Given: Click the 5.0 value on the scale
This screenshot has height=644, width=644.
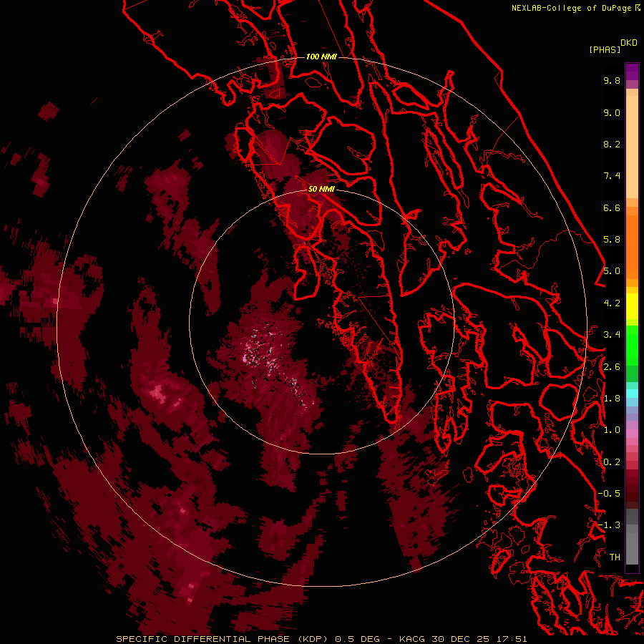Looking at the screenshot, I should coord(612,271).
